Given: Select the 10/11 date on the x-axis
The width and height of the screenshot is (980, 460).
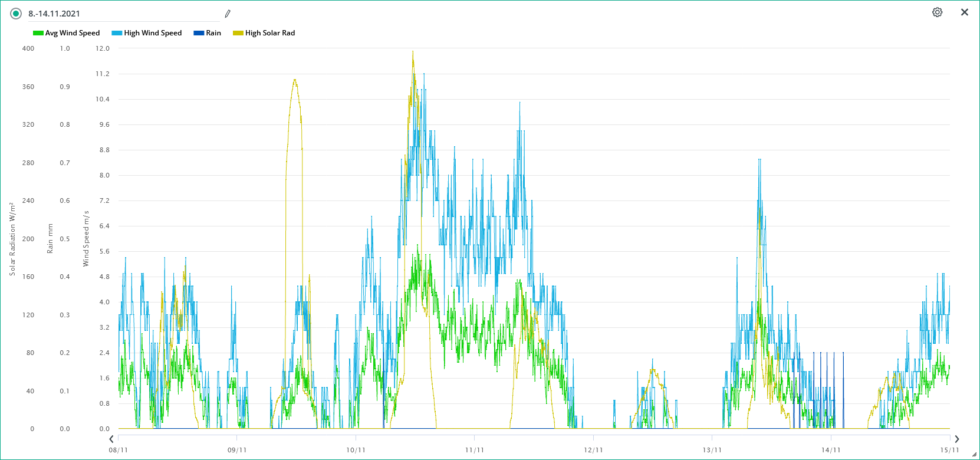Looking at the screenshot, I should pyautogui.click(x=356, y=450).
